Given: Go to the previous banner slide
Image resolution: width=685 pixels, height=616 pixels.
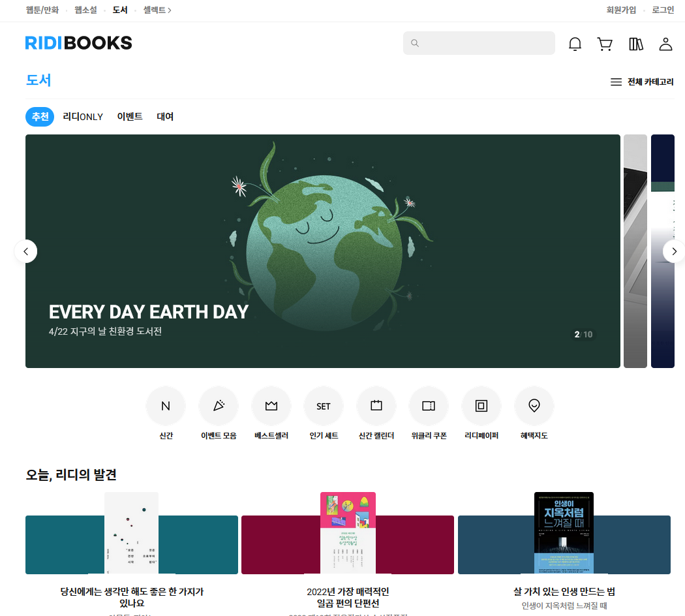Looking at the screenshot, I should (26, 251).
